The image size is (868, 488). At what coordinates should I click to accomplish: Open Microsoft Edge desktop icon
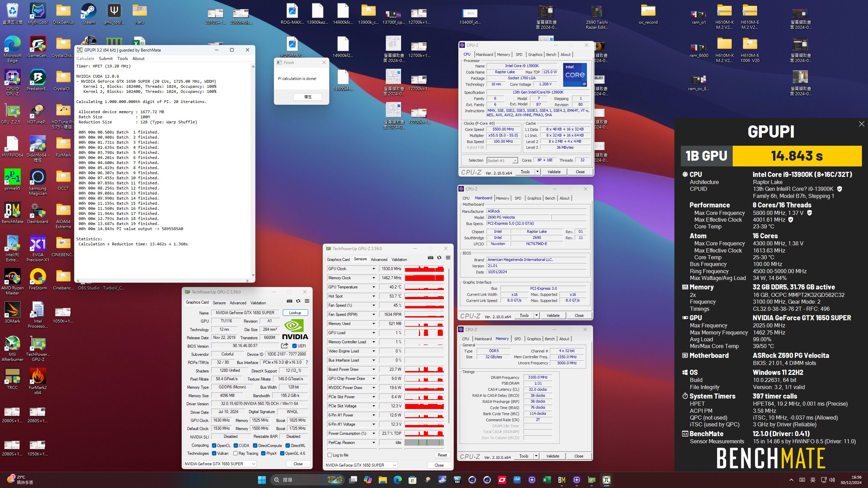click(13, 49)
